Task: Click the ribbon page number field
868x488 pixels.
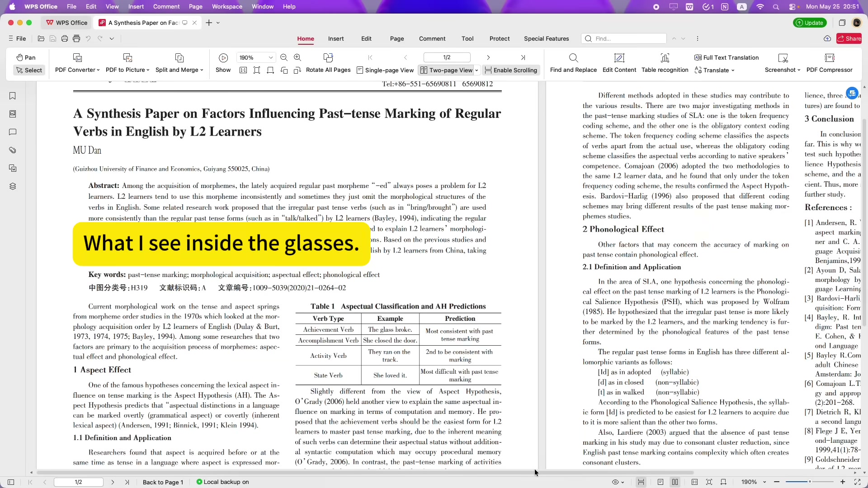Action: coord(447,58)
